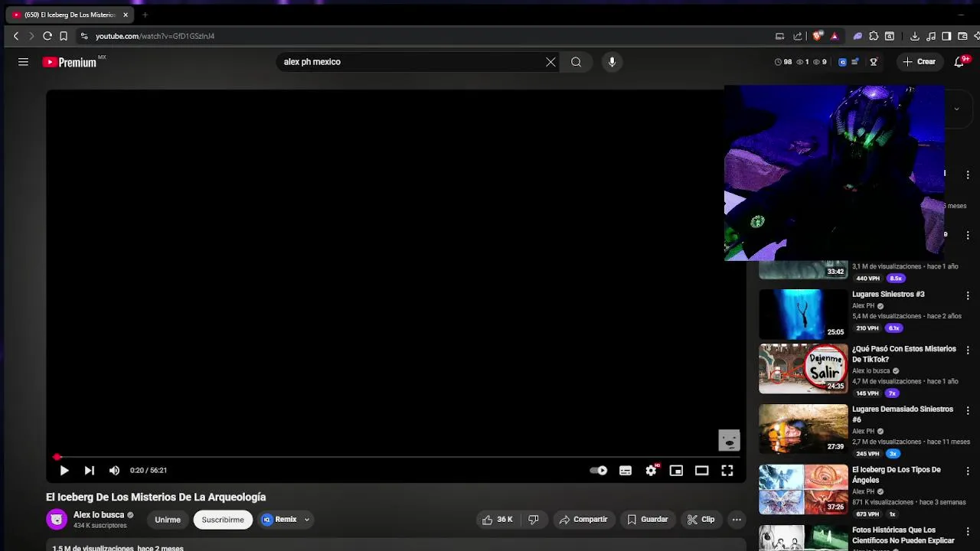Screen dimensions: 980x551
Task: Expand the Remix dropdown arrow
Action: (307, 520)
